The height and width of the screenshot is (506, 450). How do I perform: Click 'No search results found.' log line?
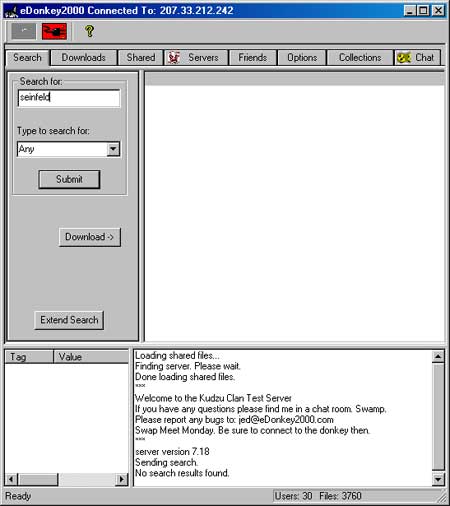pyautogui.click(x=182, y=473)
